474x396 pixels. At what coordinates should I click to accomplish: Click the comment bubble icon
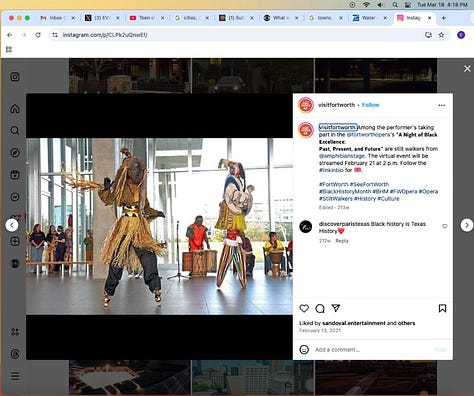coord(320,308)
